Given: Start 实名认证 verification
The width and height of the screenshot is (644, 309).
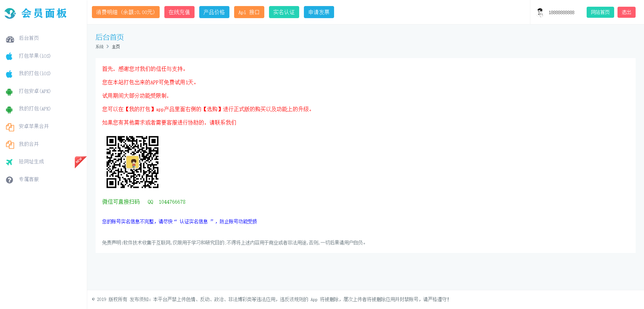Looking at the screenshot, I should (x=284, y=12).
